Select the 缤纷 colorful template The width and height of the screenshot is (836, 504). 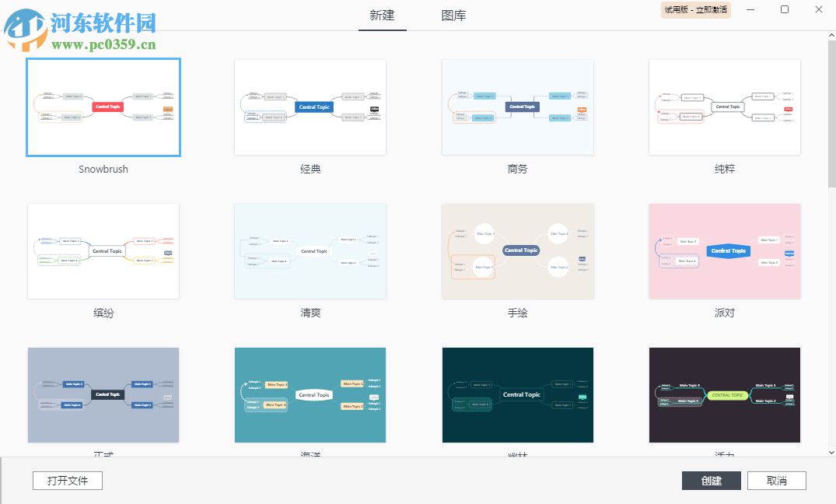[103, 251]
